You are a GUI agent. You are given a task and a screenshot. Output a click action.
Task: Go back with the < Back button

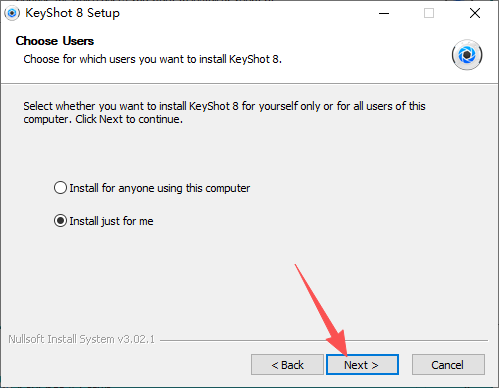pyautogui.click(x=287, y=365)
